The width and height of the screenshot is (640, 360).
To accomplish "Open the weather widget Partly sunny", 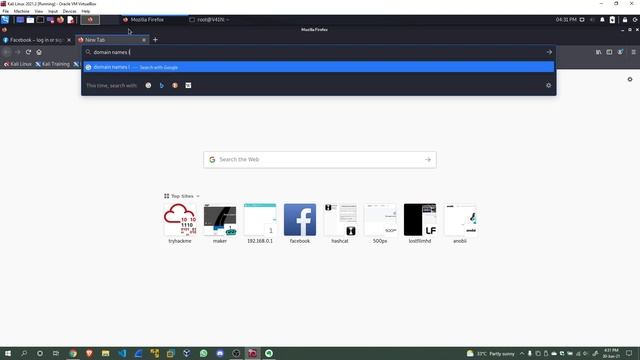I will (x=491, y=353).
